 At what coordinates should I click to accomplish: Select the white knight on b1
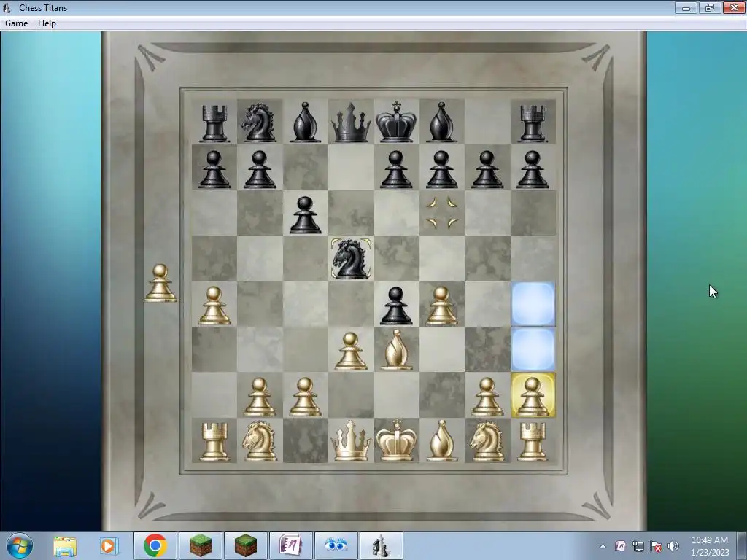[259, 441]
